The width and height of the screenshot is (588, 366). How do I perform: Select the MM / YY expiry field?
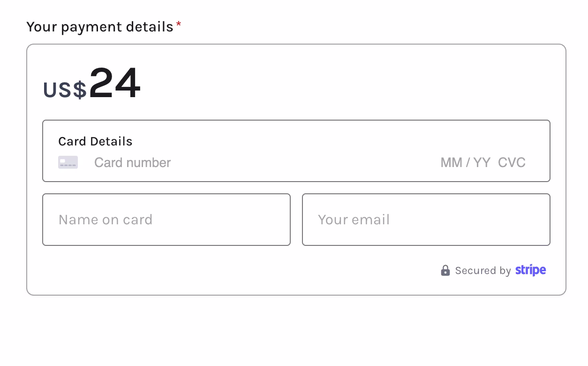(465, 162)
